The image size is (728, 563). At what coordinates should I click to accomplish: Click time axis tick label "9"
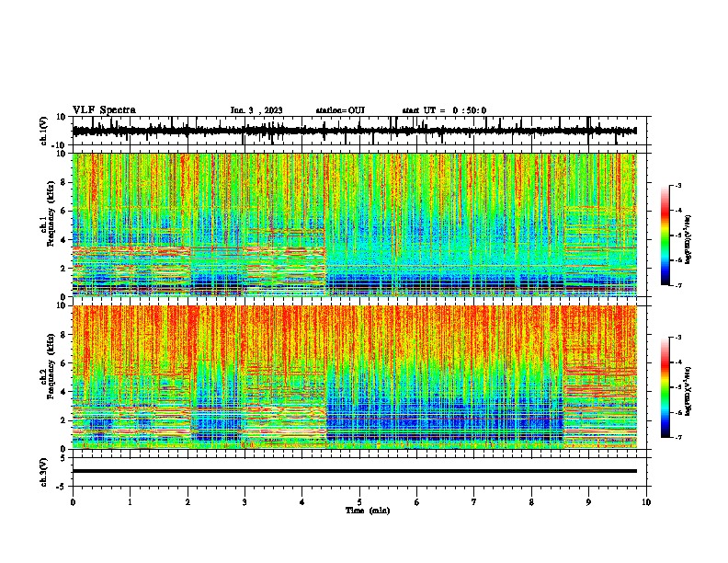pos(588,502)
